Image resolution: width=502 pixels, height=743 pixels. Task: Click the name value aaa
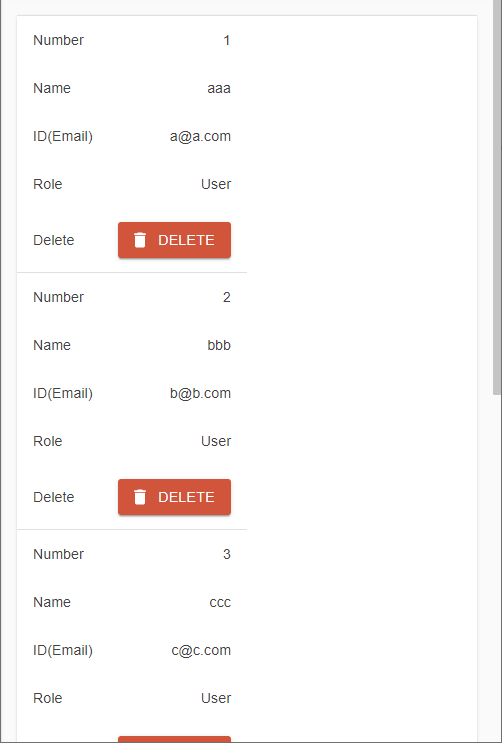pyautogui.click(x=219, y=89)
